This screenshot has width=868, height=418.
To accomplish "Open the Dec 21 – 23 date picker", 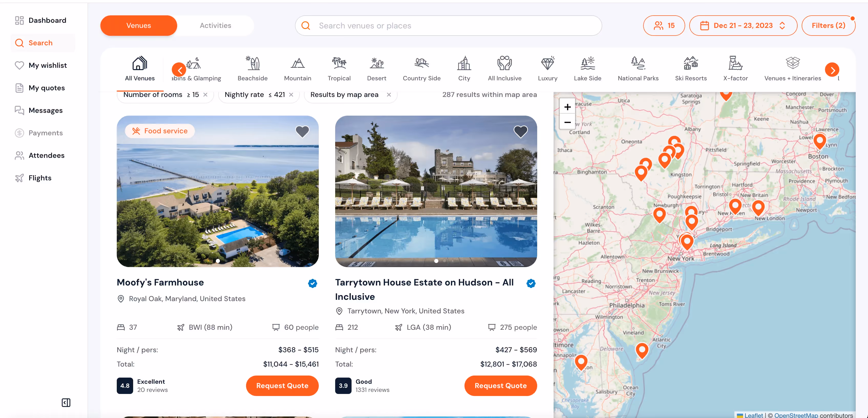I will point(743,26).
